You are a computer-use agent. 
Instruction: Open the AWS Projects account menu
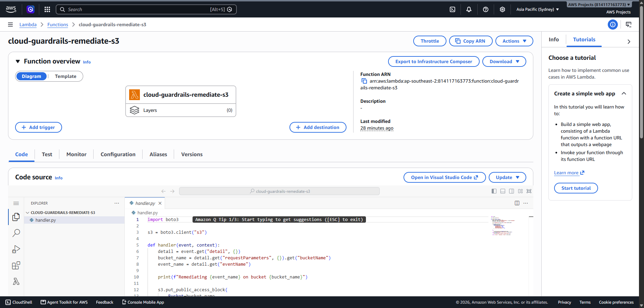[599, 4]
